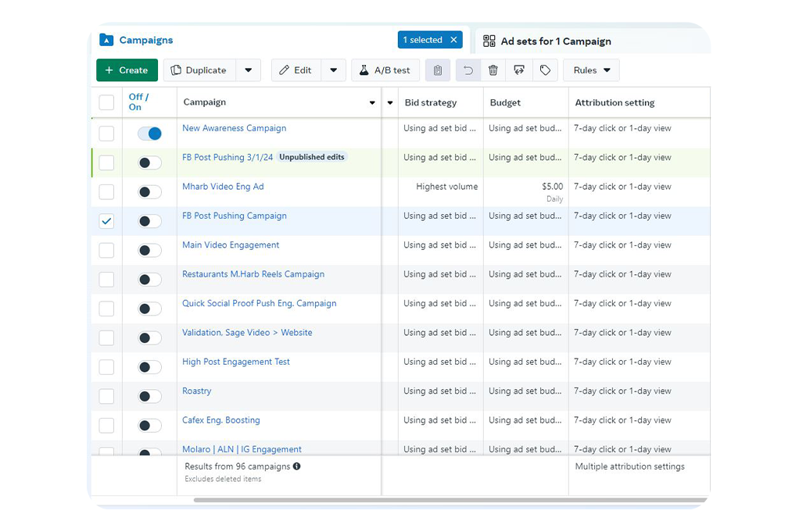Click the Attribution setting column header
The image size is (799, 532).
pyautogui.click(x=614, y=102)
